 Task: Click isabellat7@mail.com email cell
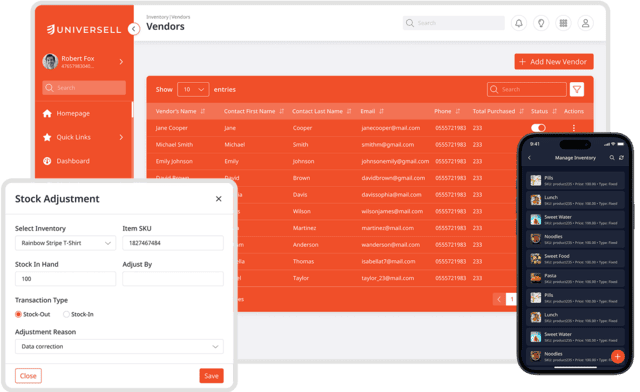point(388,261)
